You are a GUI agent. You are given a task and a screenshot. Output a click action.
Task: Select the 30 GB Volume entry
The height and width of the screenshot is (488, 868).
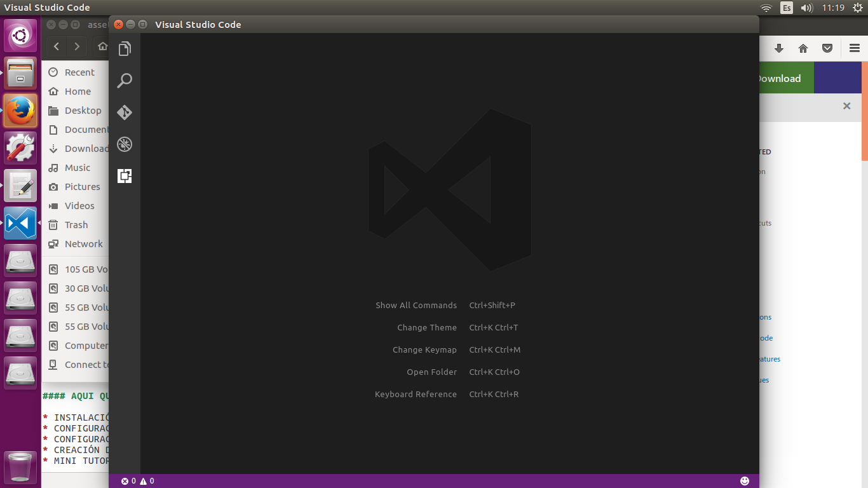point(75,288)
